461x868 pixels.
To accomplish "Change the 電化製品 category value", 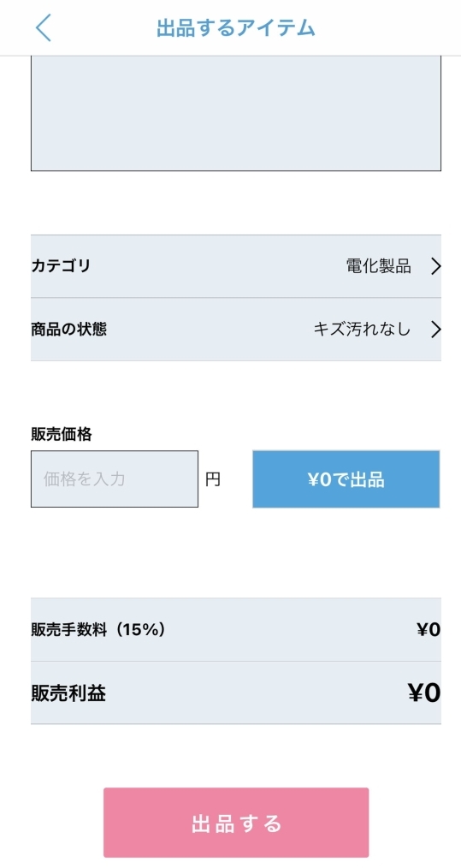I will (379, 266).
